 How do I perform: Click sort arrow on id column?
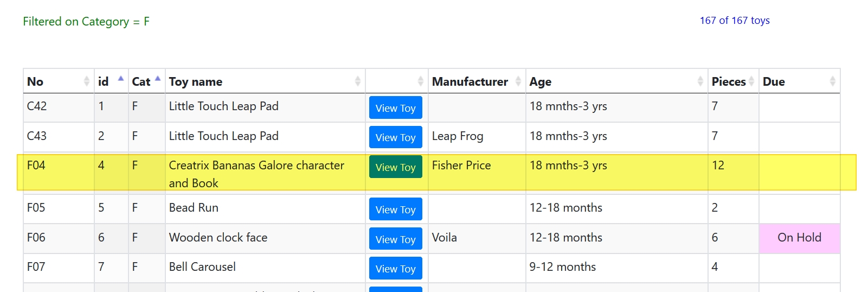point(121,79)
